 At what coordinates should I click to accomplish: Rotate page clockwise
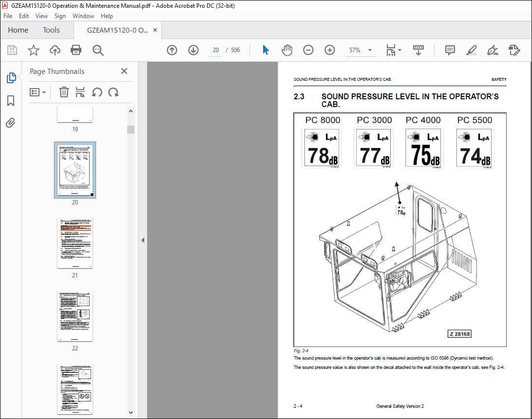[x=114, y=92]
